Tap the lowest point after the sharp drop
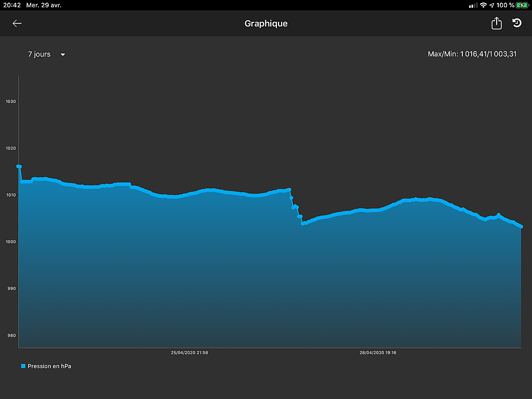Image resolution: width=532 pixels, height=399 pixels. coord(303,223)
